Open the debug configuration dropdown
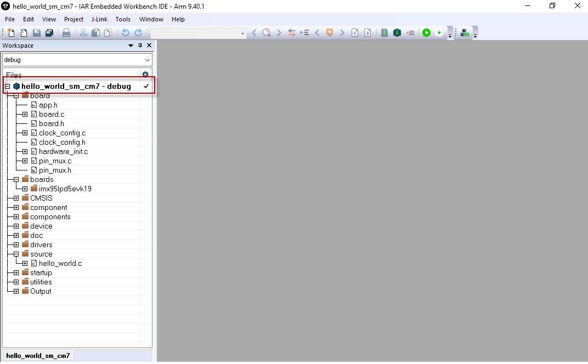Screen dimensions: 588x364 (x=147, y=60)
